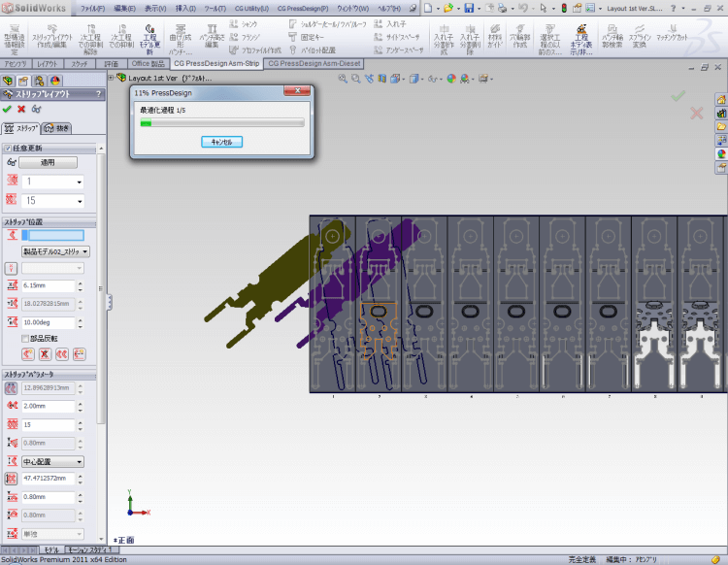Click the 工程モデル更新 icon
The image size is (728, 565).
coord(149,40)
